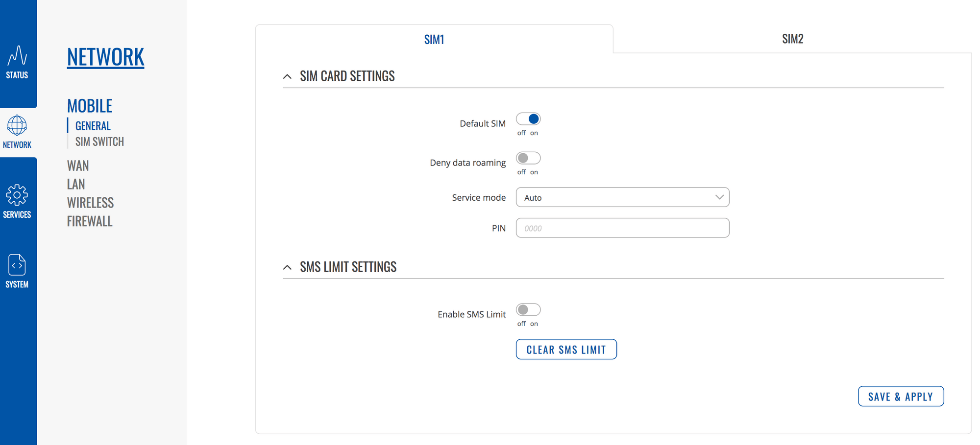Viewport: 980px width, 445px height.
Task: Open the Wireless page
Action: [x=90, y=203]
